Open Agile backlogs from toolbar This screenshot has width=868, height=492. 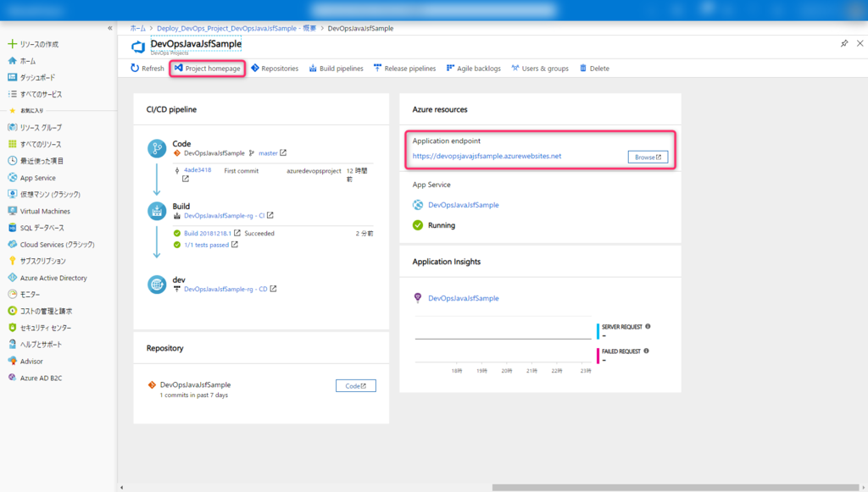click(473, 68)
